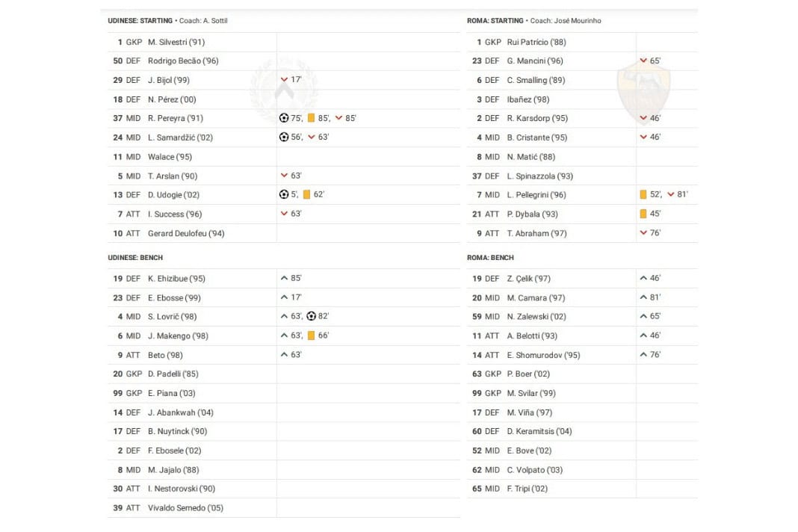
Task: Click S. Lovrić's 82' goal icon
Action: click(312, 316)
